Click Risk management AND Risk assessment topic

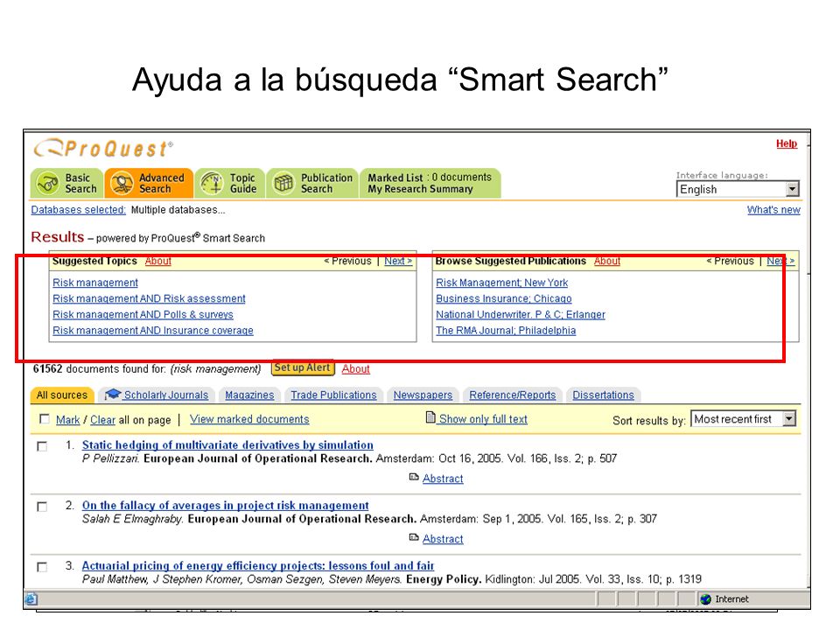click(x=149, y=298)
